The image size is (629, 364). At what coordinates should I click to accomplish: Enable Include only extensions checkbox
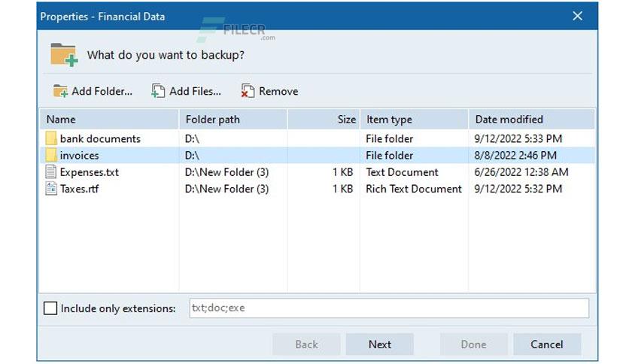click(50, 308)
